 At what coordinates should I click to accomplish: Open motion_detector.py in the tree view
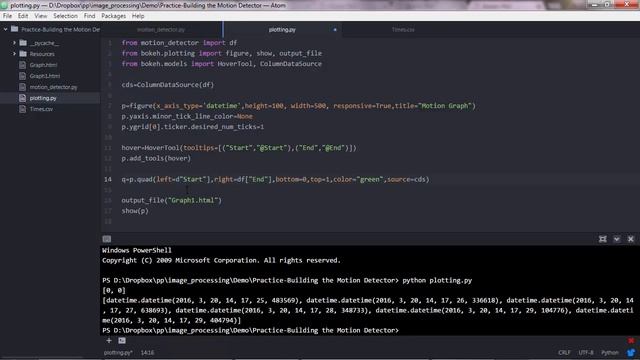pyautogui.click(x=53, y=87)
